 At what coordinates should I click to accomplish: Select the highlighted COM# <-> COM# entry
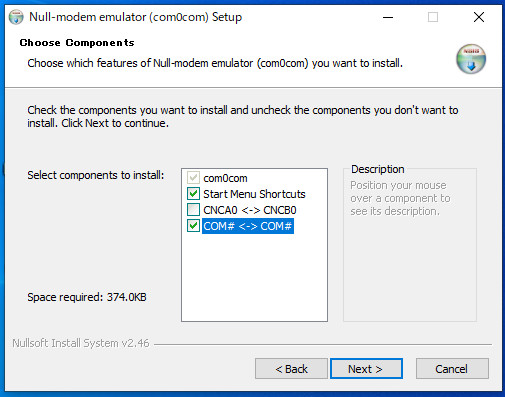248,226
